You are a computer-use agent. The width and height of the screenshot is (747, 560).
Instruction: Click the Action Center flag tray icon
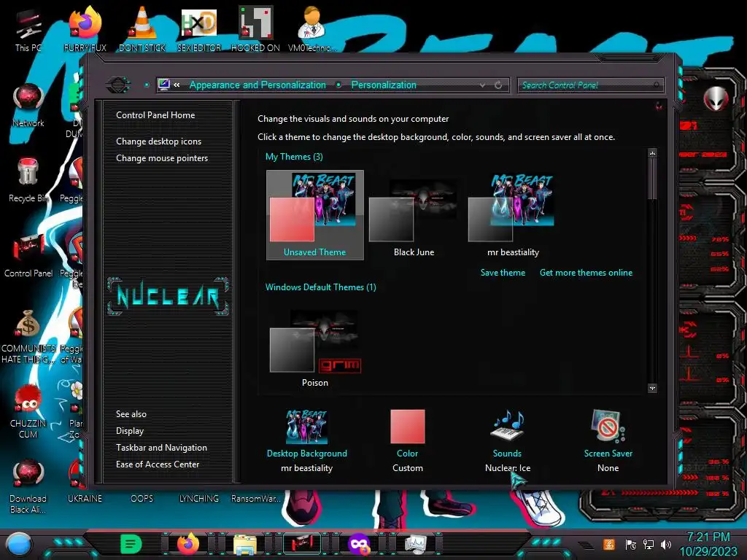631,544
